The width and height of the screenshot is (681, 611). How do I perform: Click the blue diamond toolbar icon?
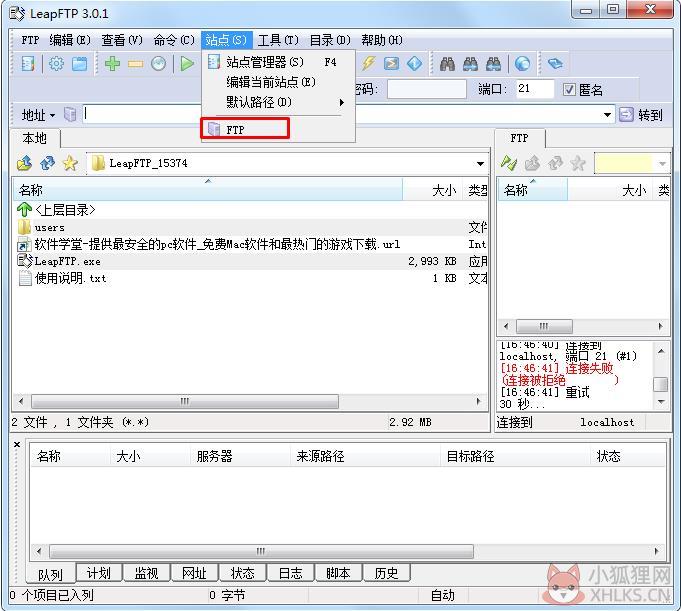coord(414,64)
